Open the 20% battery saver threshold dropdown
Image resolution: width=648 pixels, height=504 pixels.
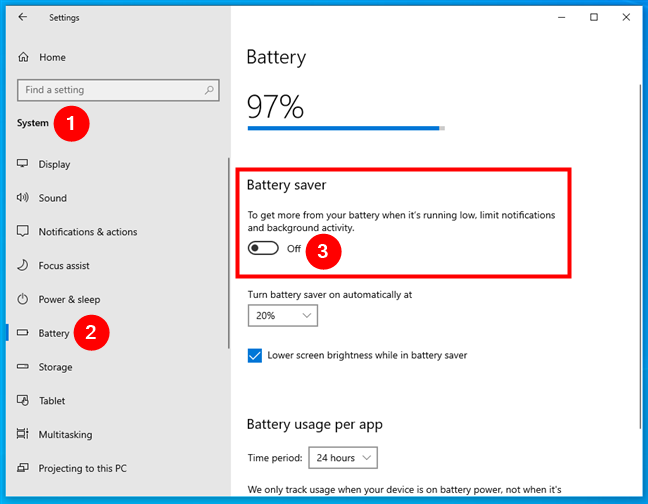pyautogui.click(x=283, y=316)
